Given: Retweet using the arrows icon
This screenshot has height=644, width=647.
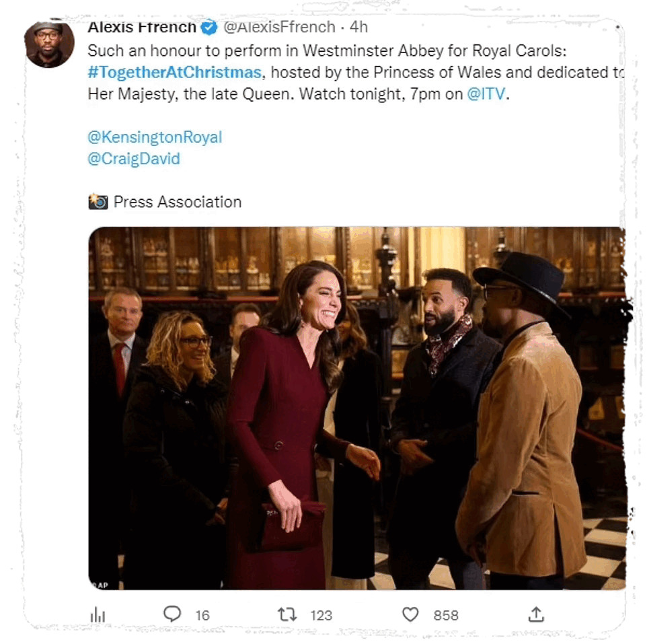Looking at the screenshot, I should click(288, 614).
